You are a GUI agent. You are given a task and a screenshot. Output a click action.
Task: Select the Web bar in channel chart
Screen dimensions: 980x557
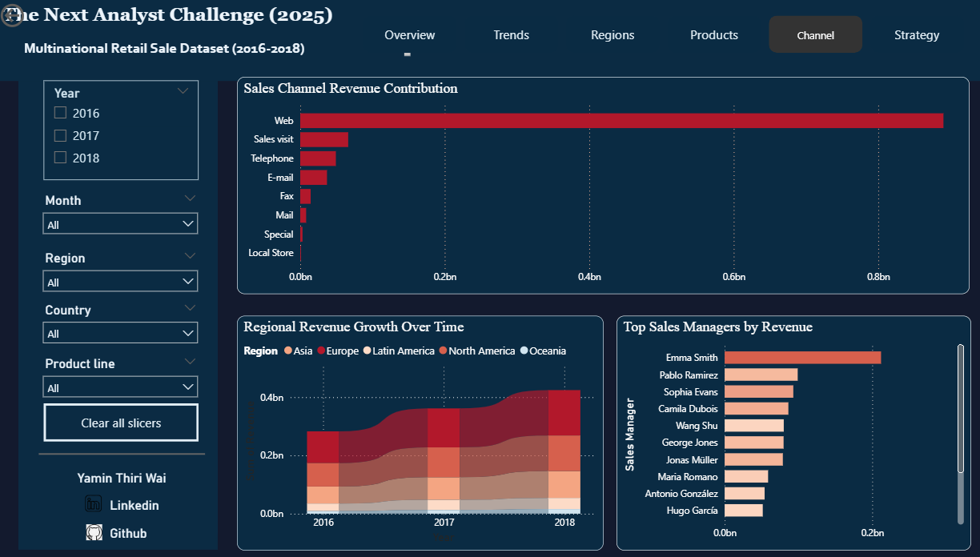click(x=621, y=120)
